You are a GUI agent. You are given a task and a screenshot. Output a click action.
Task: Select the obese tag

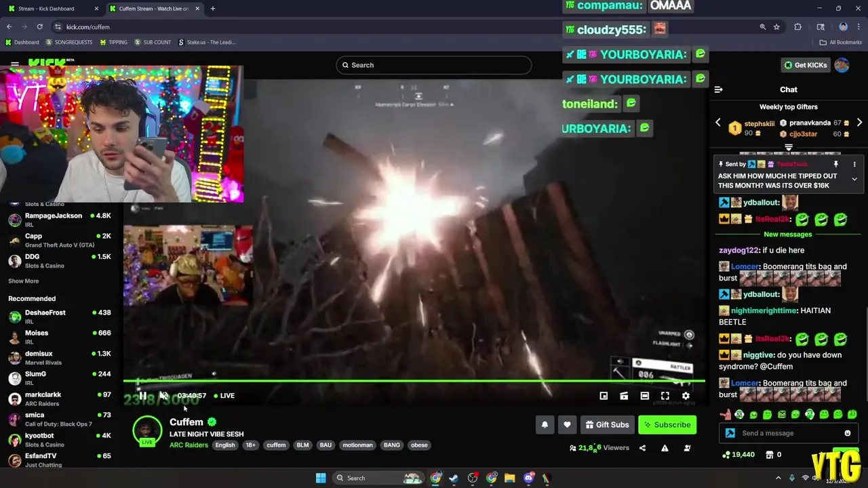(x=419, y=445)
